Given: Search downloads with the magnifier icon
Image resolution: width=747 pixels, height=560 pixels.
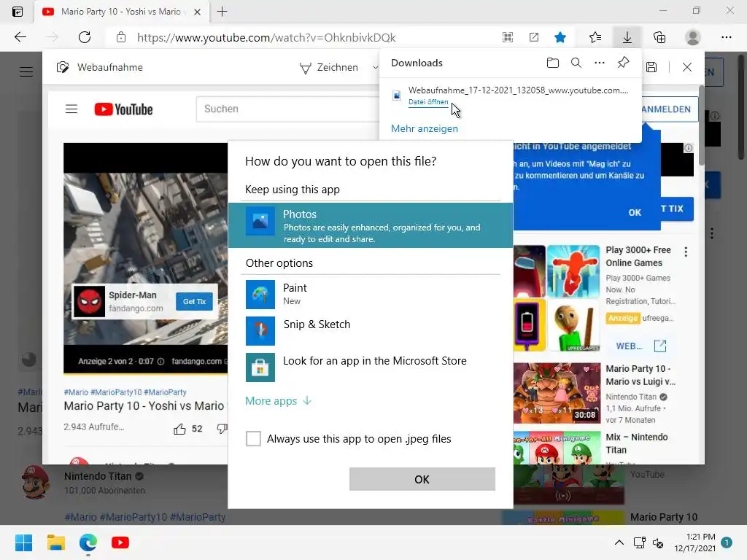Looking at the screenshot, I should pos(576,63).
